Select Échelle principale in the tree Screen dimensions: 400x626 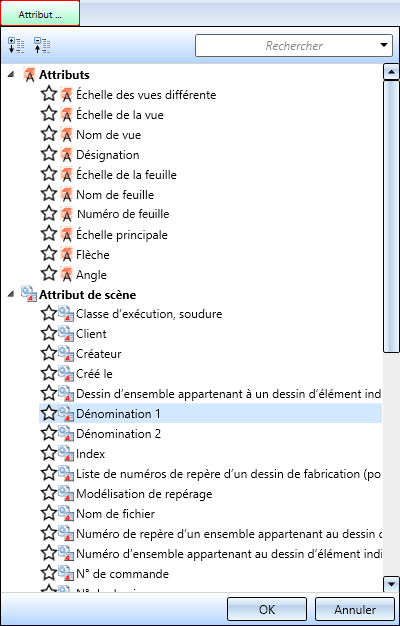tap(122, 235)
